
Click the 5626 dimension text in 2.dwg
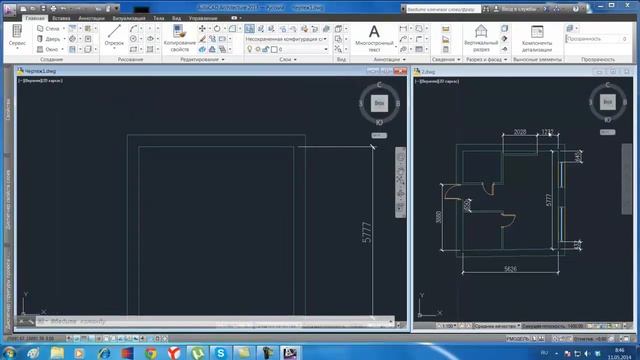pyautogui.click(x=511, y=269)
